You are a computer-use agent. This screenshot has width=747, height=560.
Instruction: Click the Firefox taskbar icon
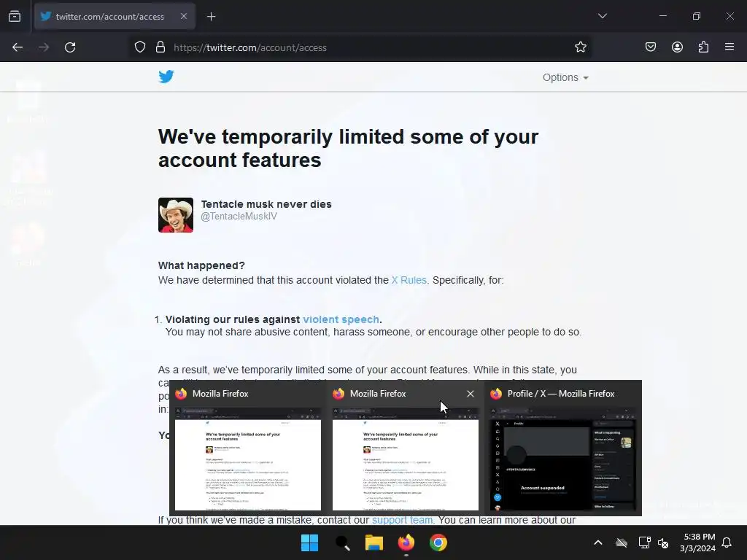coord(406,542)
